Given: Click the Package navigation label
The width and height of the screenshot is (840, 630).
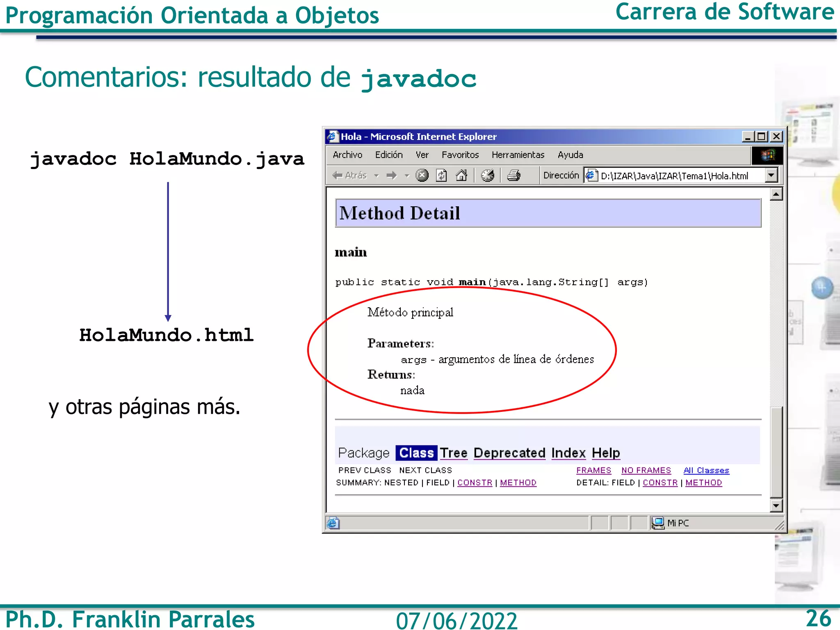Looking at the screenshot, I should 364,453.
